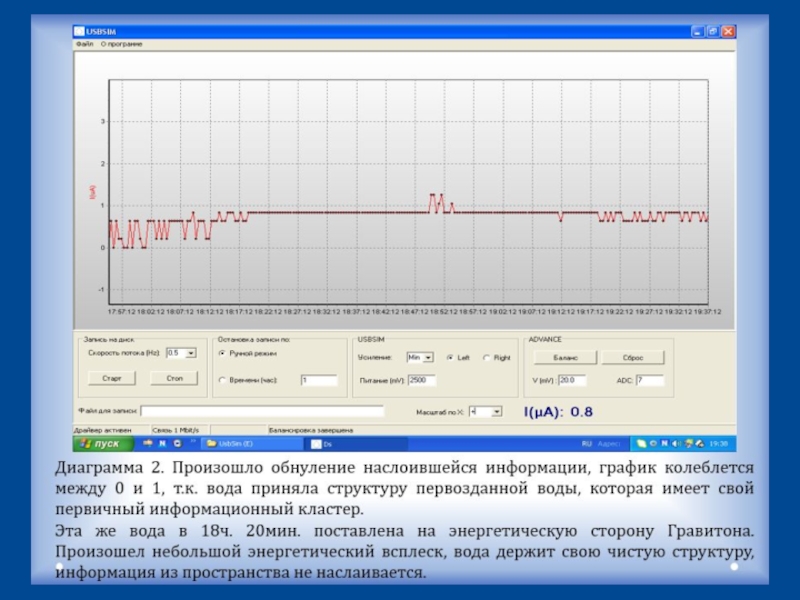Click the RU language indicator in taskbar

click(x=587, y=443)
